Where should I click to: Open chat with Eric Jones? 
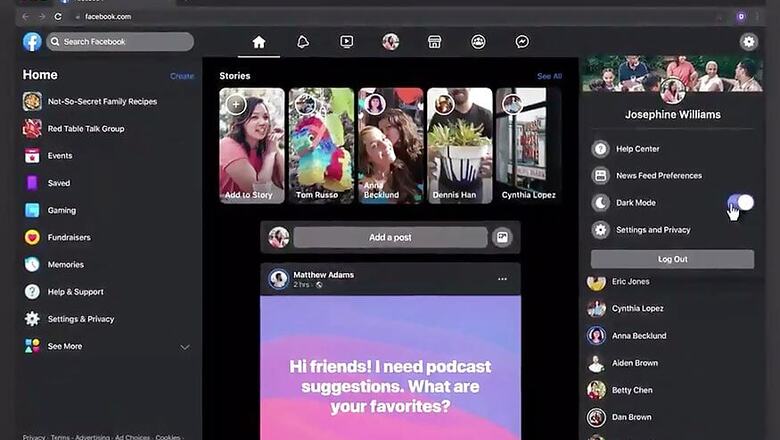coord(630,281)
